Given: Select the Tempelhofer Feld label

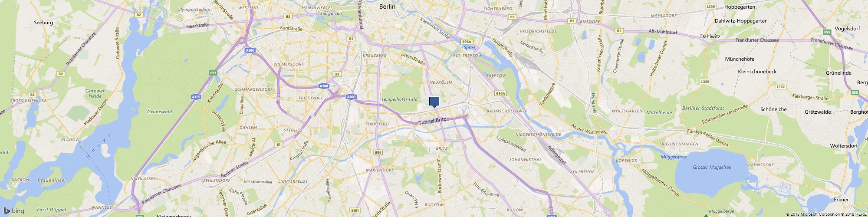Looking at the screenshot, I should [399, 99].
